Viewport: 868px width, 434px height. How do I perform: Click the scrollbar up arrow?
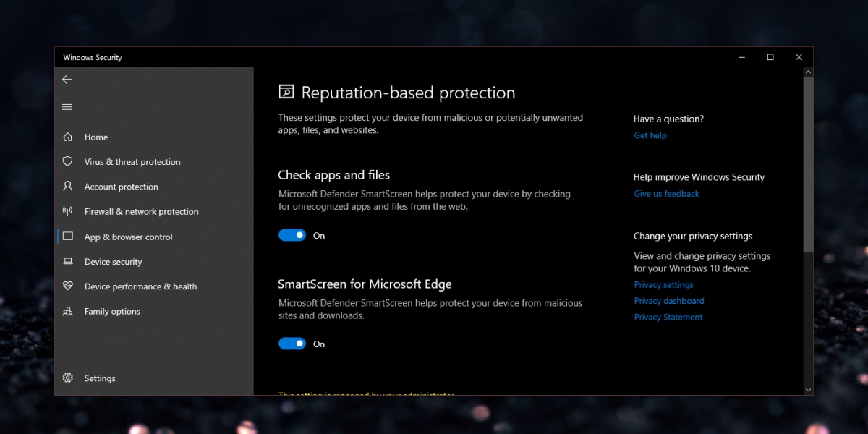808,72
